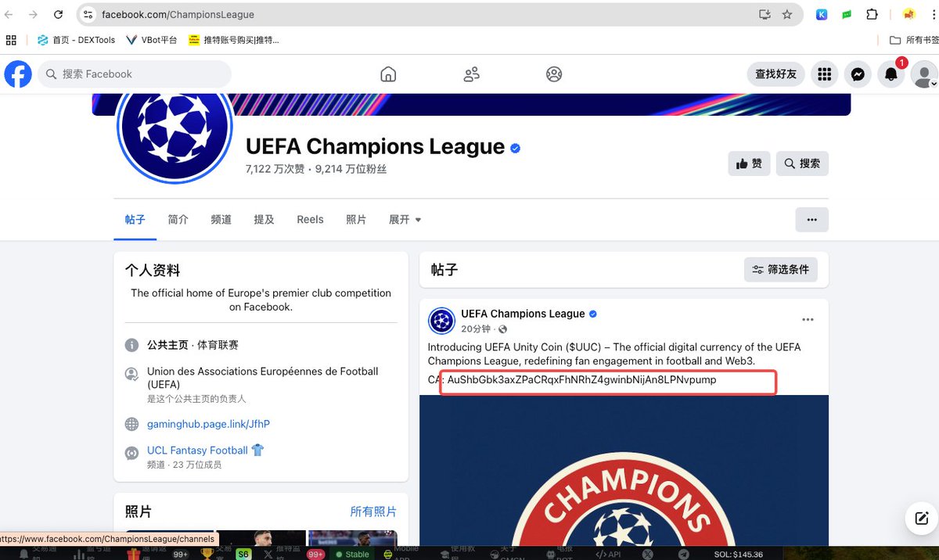
Task: Expand the 展开 more tabs dropdown
Action: (405, 220)
